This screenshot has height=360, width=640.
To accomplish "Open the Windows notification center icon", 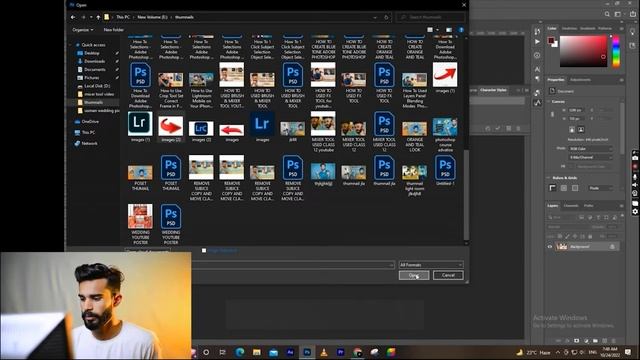I will pos(628,352).
